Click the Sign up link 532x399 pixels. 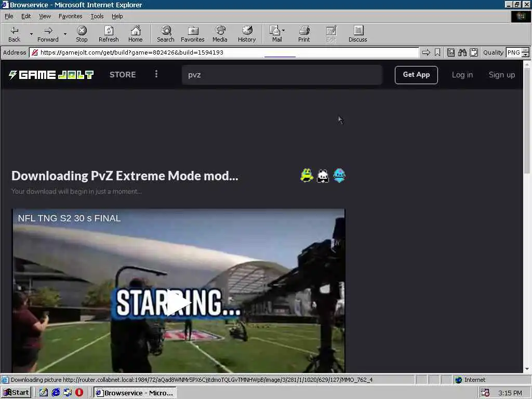pyautogui.click(x=501, y=75)
